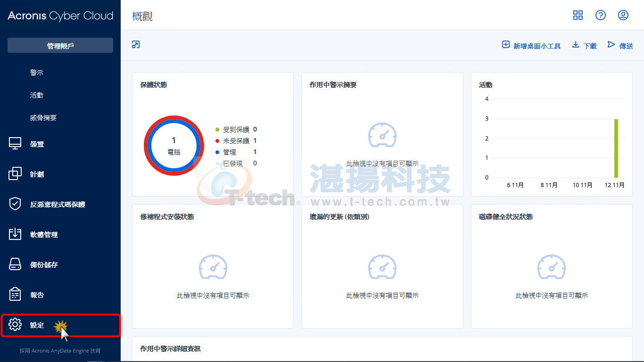Click the 磁碟健全狀況狀態 widget title
This screenshot has width=644, height=362.
point(506,217)
